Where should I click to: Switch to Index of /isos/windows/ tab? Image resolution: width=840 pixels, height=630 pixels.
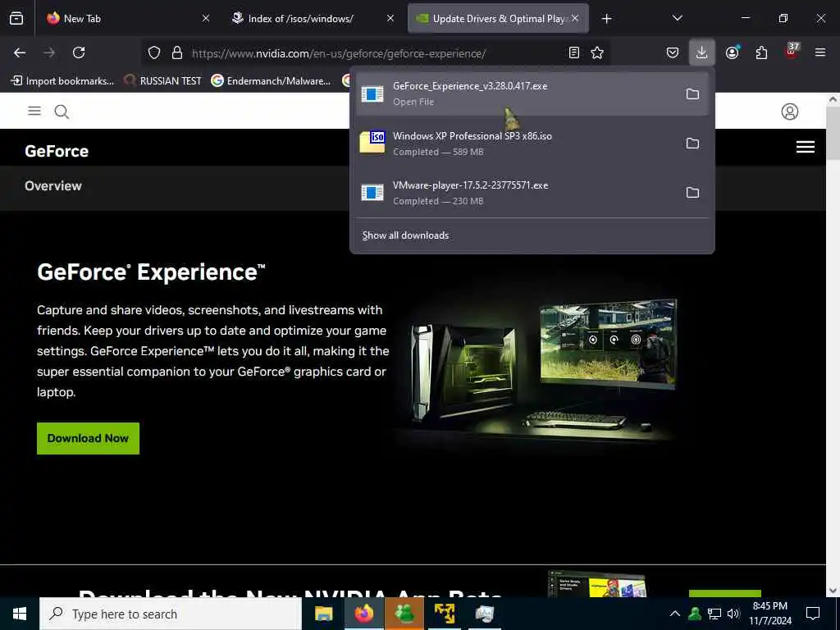point(313,19)
